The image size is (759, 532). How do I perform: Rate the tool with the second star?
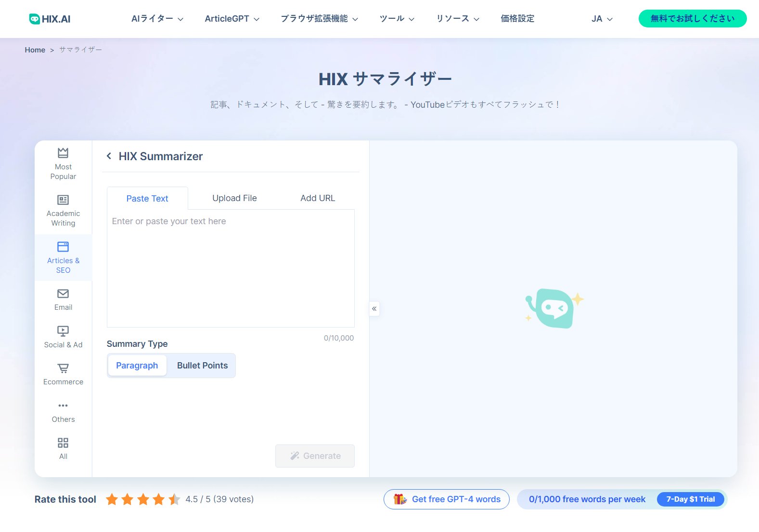click(128, 499)
